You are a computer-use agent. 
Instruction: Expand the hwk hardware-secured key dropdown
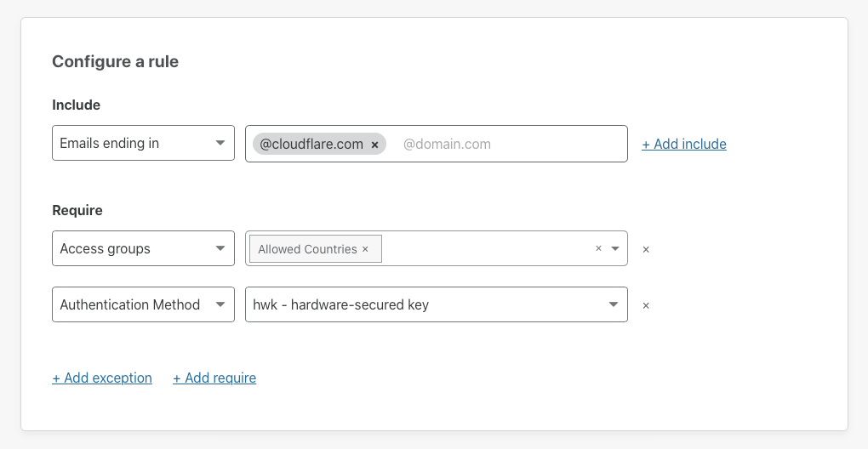coord(437,304)
